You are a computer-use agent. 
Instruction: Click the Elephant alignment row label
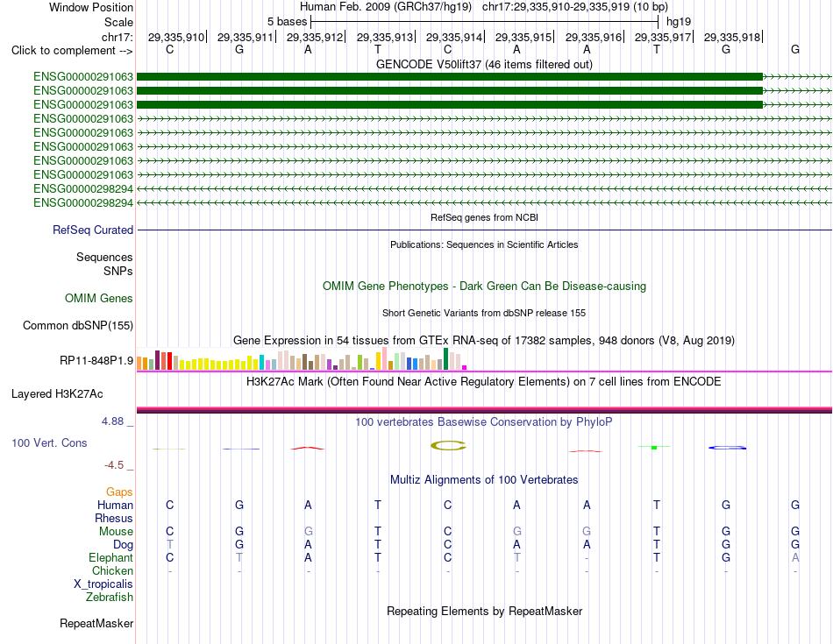110,558
